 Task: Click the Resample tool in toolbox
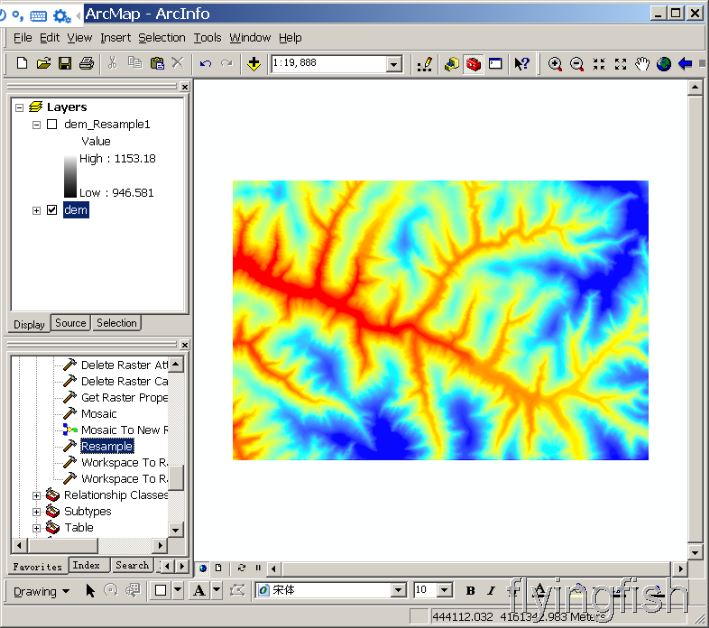pos(106,446)
